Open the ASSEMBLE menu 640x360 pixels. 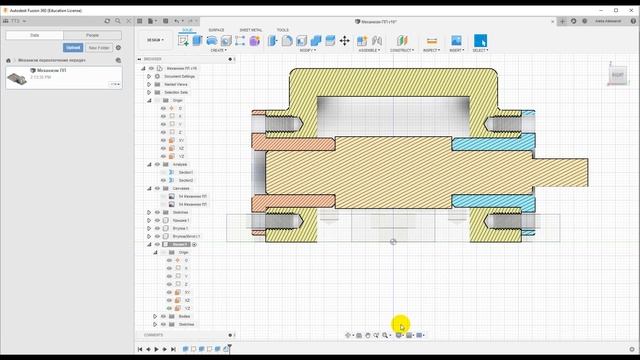(369, 50)
